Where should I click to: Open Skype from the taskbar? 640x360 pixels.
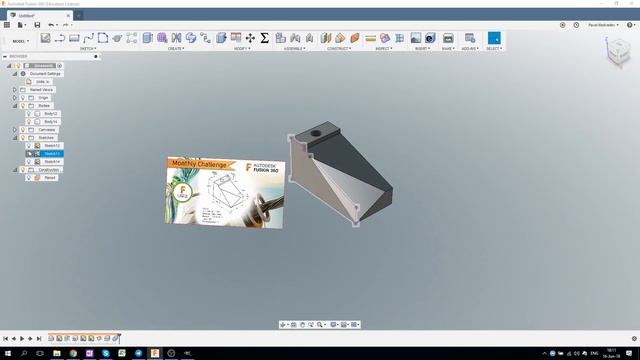(106, 353)
